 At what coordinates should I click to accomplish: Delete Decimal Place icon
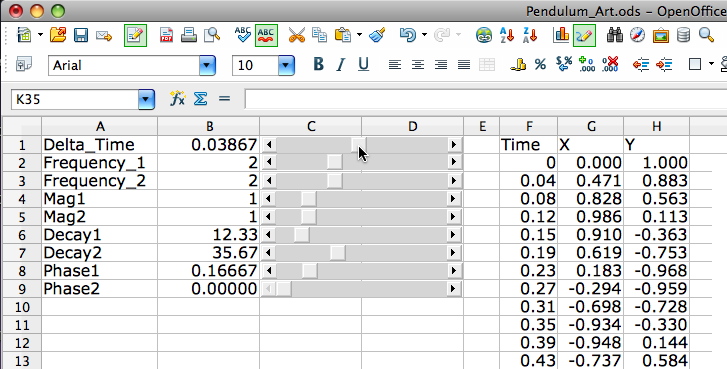click(610, 64)
